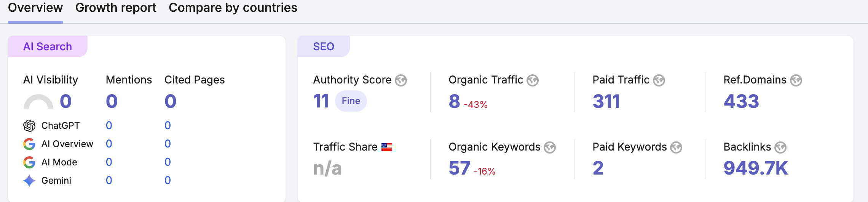This screenshot has height=202, width=868.
Task: Click the globe icon beside Ref.Domains
Action: pyautogui.click(x=796, y=80)
